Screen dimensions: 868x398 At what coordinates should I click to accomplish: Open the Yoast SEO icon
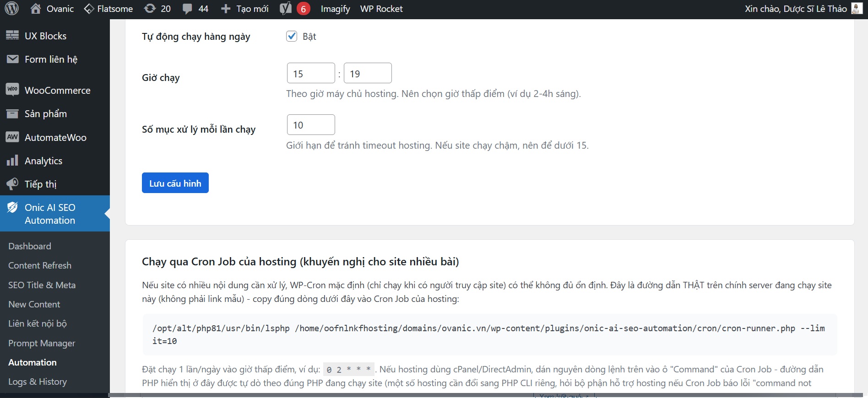point(286,8)
